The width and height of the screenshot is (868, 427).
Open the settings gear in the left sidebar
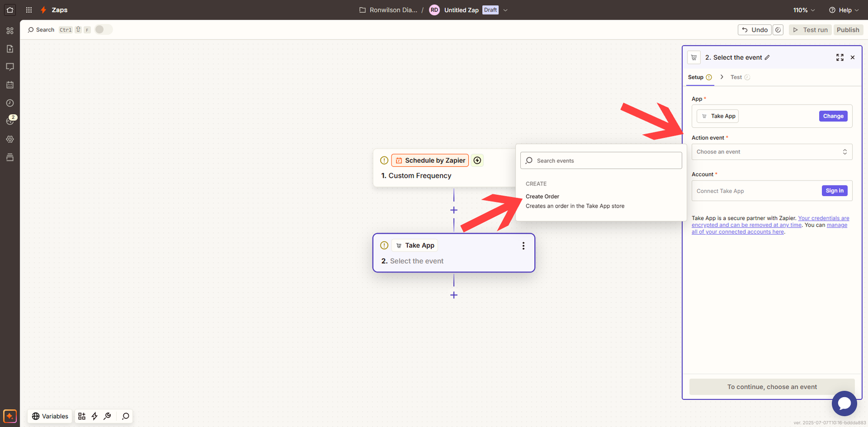tap(10, 139)
